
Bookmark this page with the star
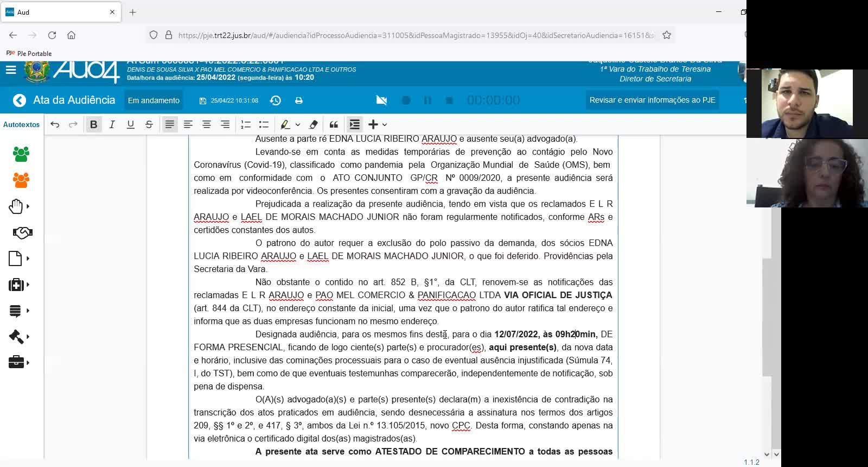click(x=667, y=35)
